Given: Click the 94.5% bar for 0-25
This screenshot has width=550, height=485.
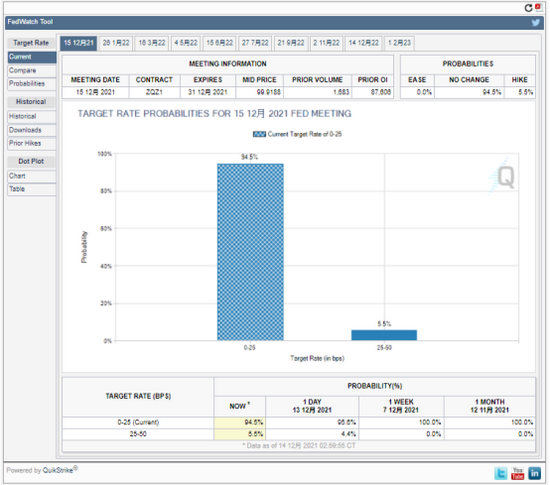Looking at the screenshot, I should [250, 252].
